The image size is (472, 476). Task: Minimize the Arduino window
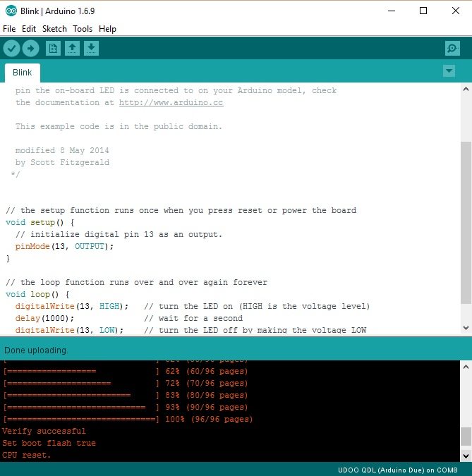(x=392, y=11)
